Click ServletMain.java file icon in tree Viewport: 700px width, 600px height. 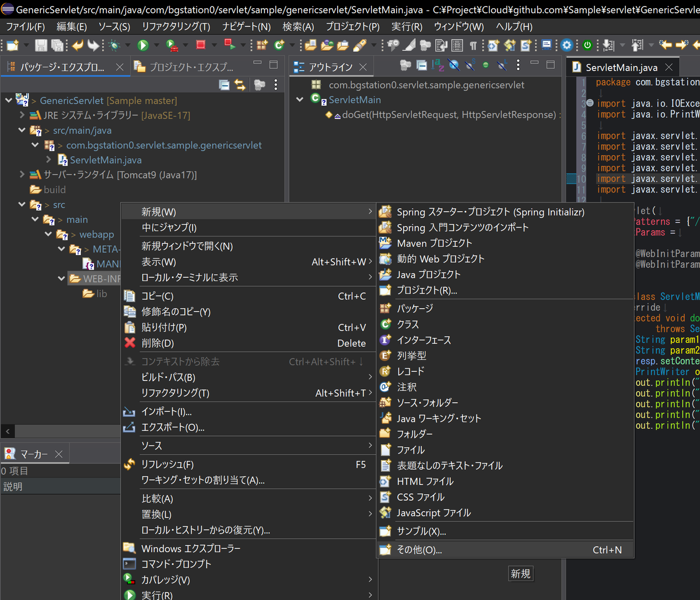coord(63,160)
